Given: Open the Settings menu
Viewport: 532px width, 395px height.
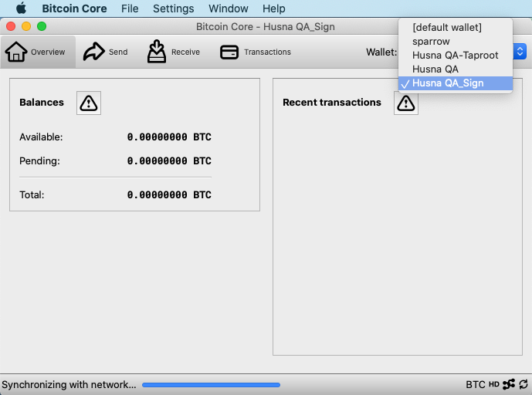Looking at the screenshot, I should (x=174, y=8).
